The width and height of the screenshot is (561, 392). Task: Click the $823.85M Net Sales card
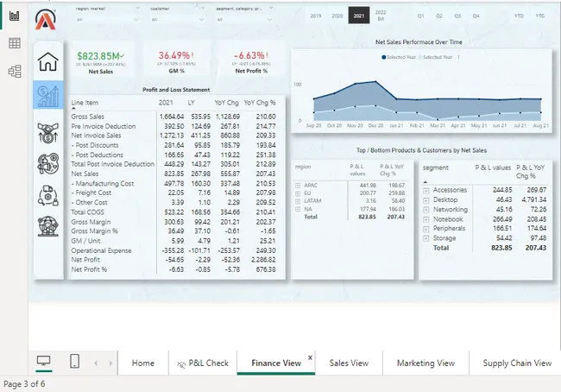tap(101, 59)
